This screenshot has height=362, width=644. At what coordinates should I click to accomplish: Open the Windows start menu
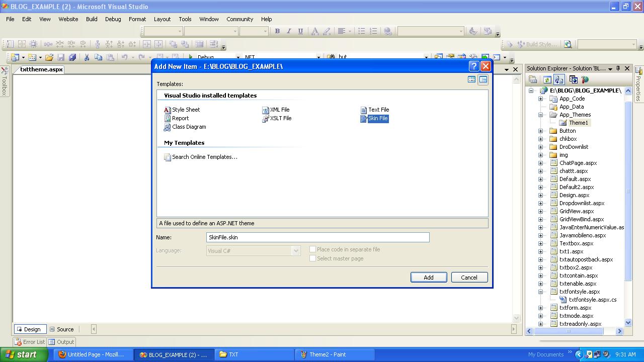[21, 354]
